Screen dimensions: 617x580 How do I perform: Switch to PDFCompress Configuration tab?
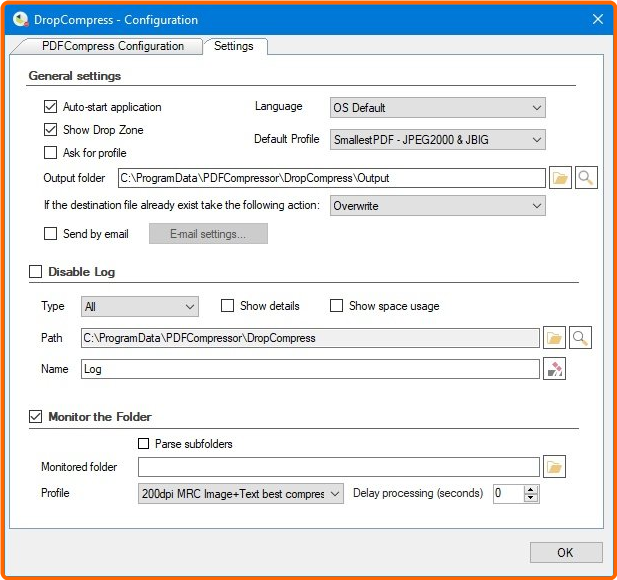112,46
